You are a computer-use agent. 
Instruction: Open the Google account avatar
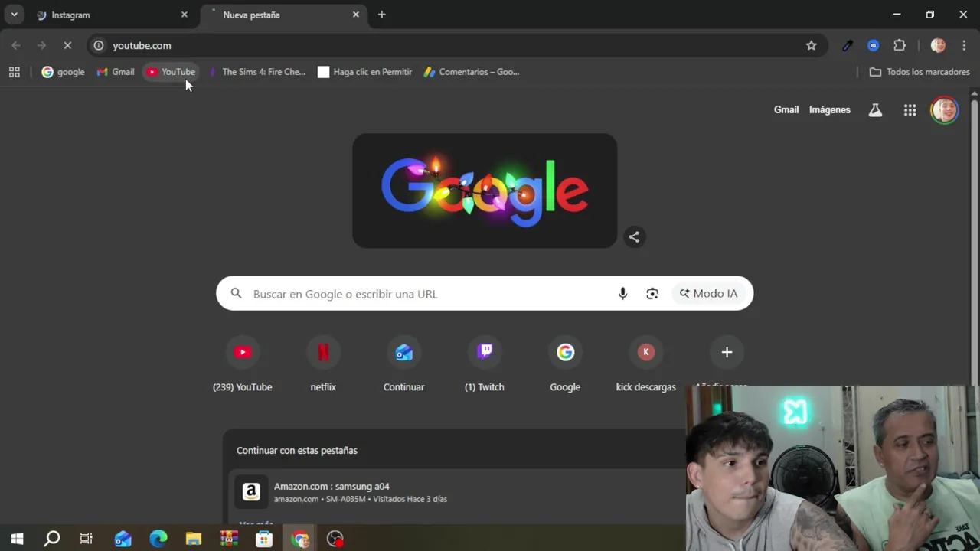944,110
